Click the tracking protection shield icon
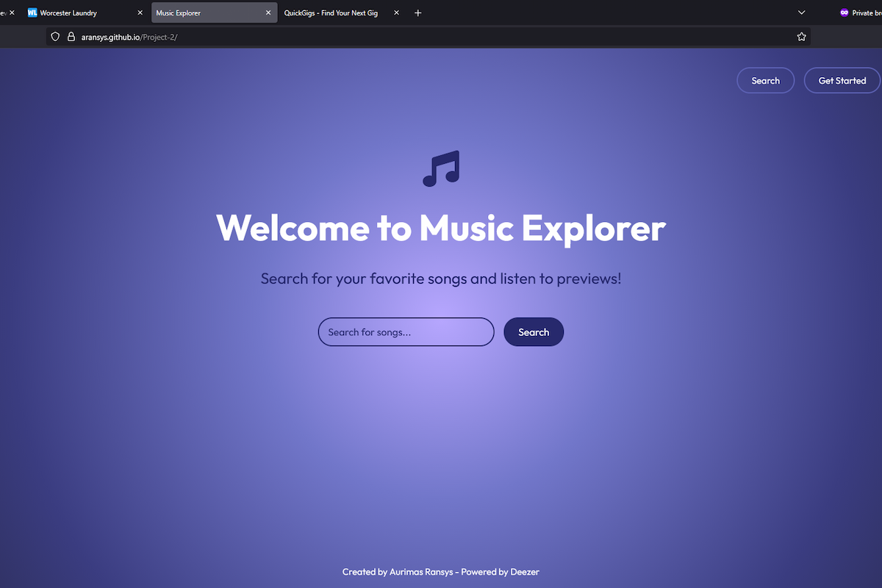This screenshot has width=882, height=588. [x=55, y=36]
